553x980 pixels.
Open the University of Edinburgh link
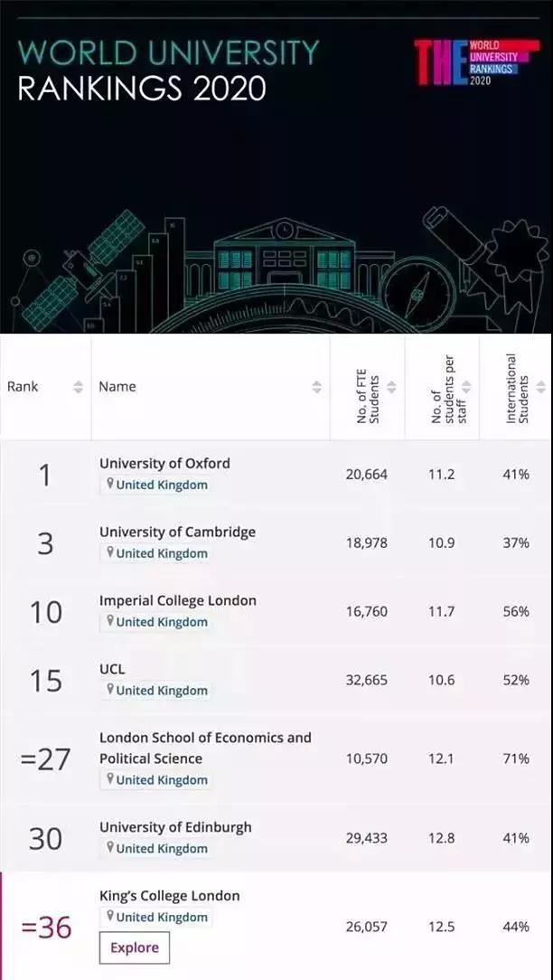point(175,827)
